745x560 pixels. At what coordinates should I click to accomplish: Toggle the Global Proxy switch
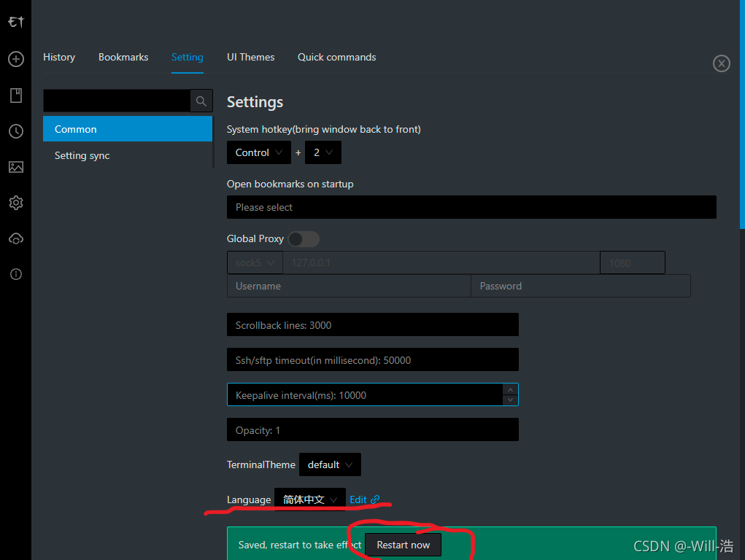click(x=304, y=239)
